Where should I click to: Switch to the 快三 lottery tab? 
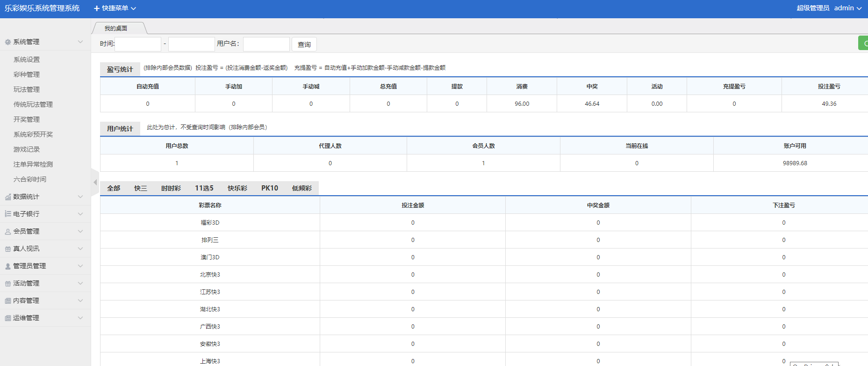coord(140,188)
